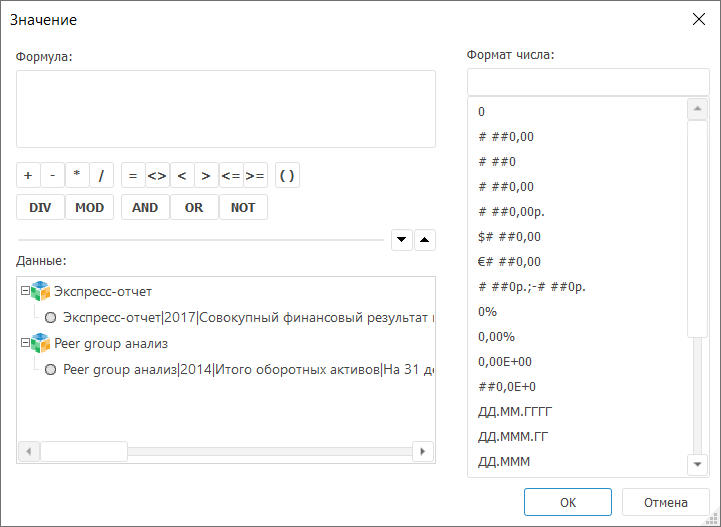Choose the ДД.ММ.ГГГГ date format

(x=515, y=412)
